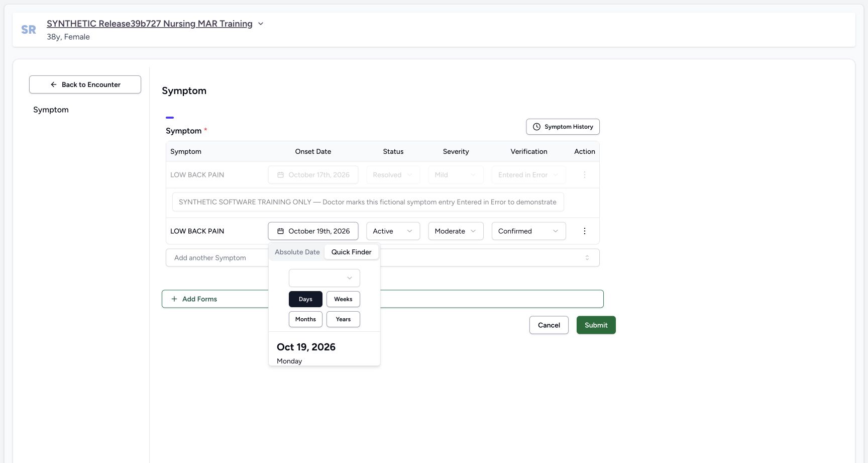Select Years unit
Viewport: 868px width, 463px height.
tap(343, 319)
